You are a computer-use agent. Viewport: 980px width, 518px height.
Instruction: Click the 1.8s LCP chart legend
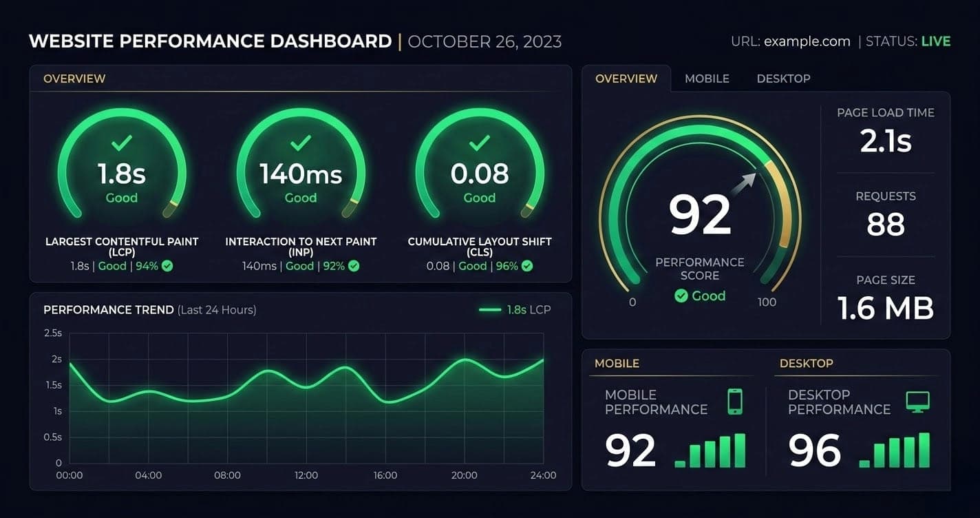point(515,309)
